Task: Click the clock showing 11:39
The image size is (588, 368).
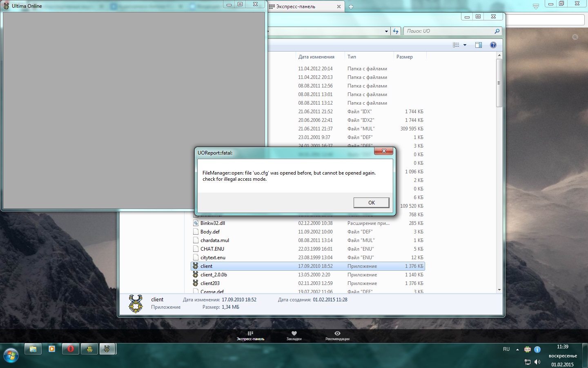Action: coord(563,347)
